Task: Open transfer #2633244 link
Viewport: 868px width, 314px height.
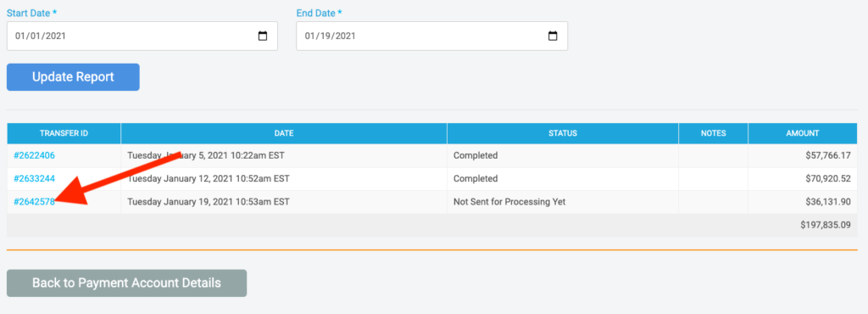Action: pyautogui.click(x=34, y=179)
